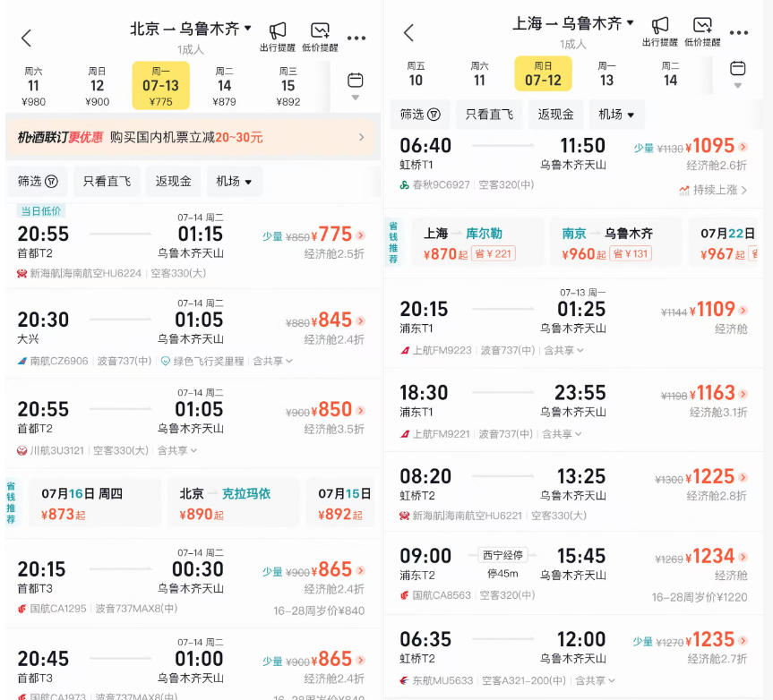The height and width of the screenshot is (700, 773).
Task: Click 16-28周岁价¥840 on CA1295 flight
Action: pyautogui.click(x=319, y=610)
